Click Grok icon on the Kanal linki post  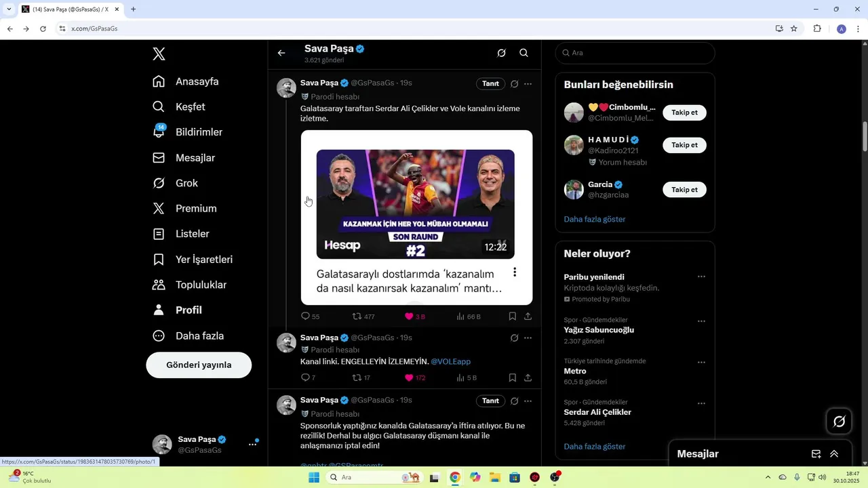515,338
